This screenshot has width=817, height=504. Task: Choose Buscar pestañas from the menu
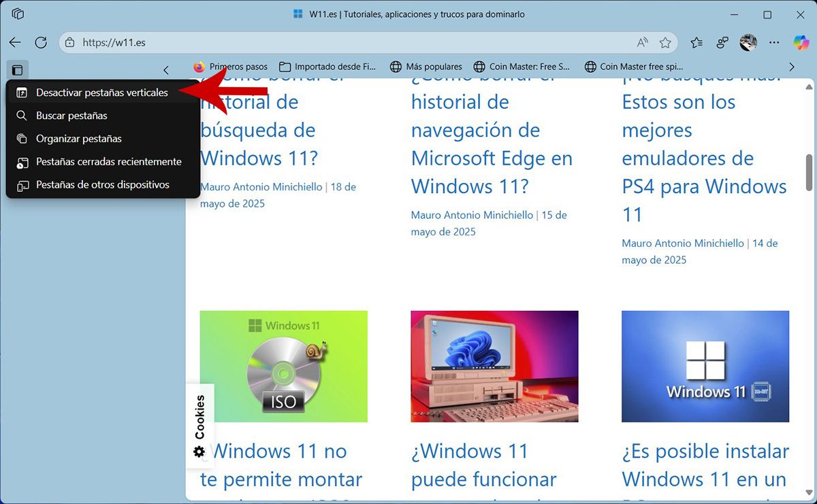(x=103, y=116)
